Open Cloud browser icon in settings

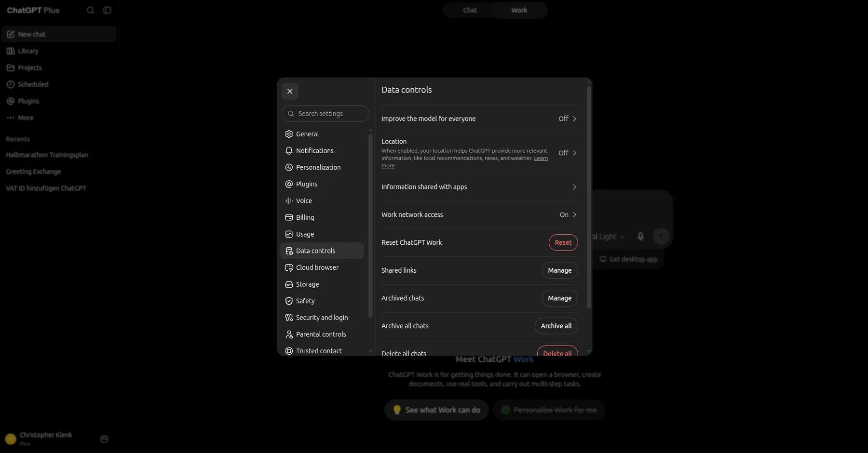[x=289, y=267]
